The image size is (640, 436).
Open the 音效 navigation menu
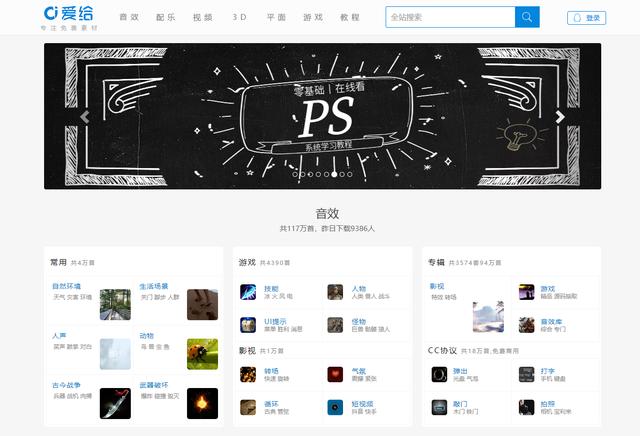tap(129, 17)
